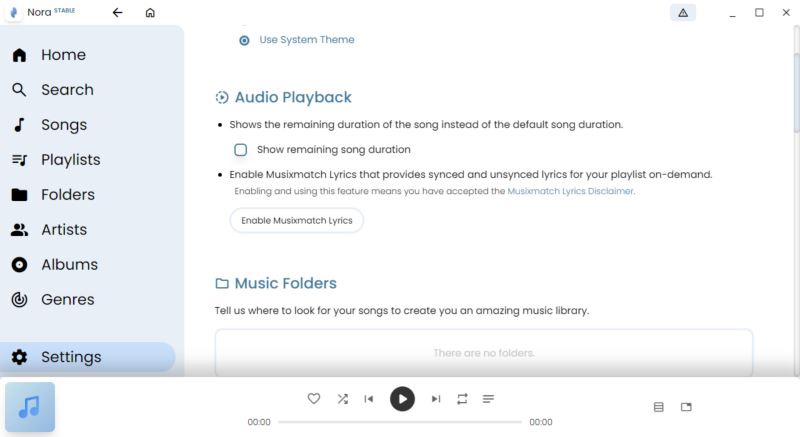Viewport: 800px width, 437px height.
Task: Click 'There are no folders.' text
Action: click(x=484, y=353)
